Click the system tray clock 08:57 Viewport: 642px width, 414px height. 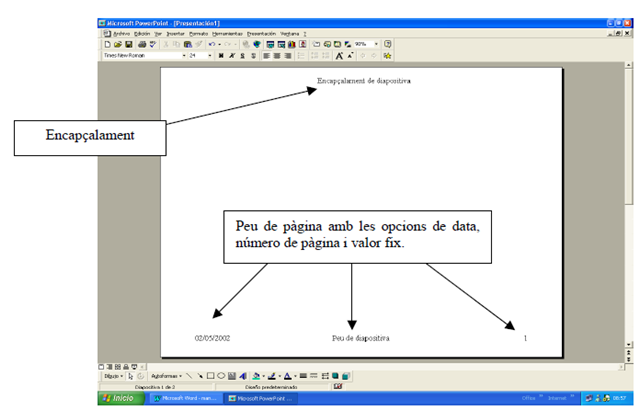[x=619, y=398]
